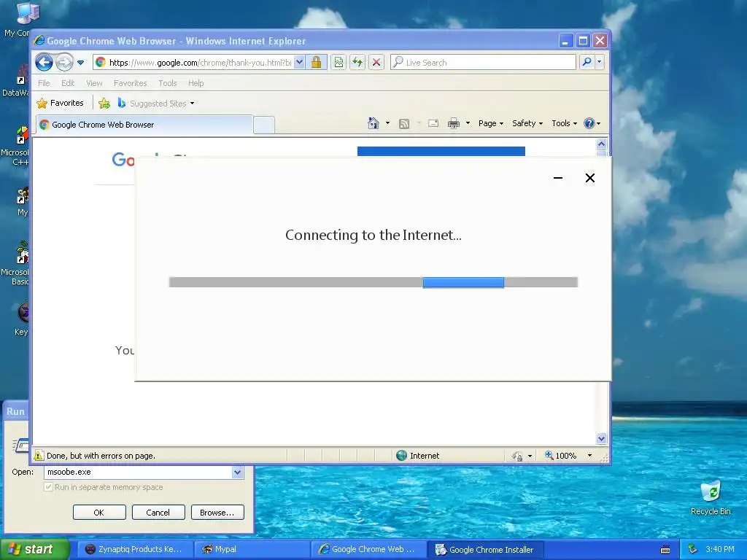
Task: Open Suggested Sites dropdown
Action: tap(156, 103)
